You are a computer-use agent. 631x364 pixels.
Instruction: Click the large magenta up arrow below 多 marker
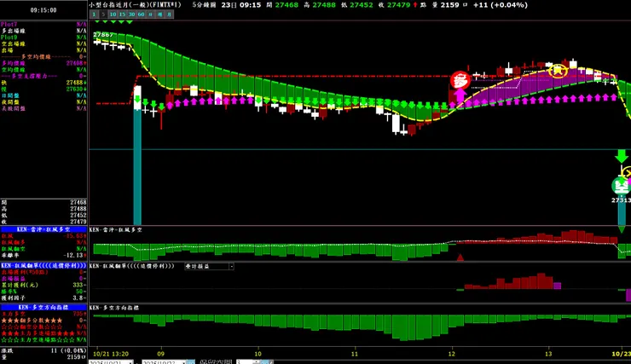pyautogui.click(x=460, y=96)
